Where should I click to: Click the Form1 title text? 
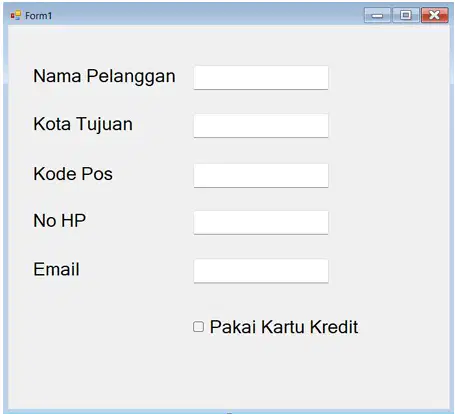click(39, 16)
